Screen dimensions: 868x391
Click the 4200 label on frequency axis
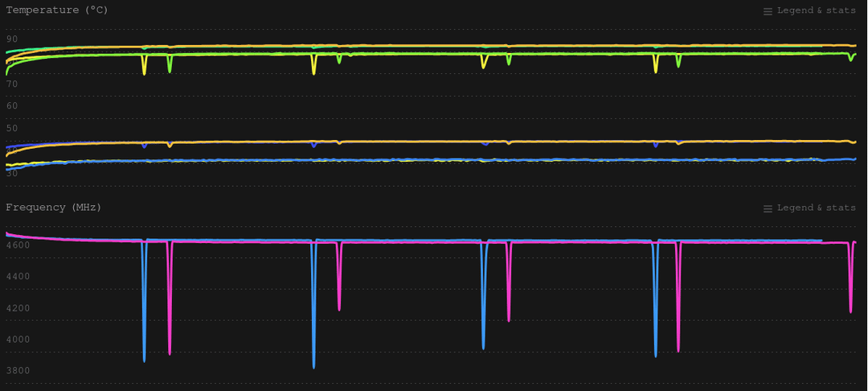coord(18,308)
